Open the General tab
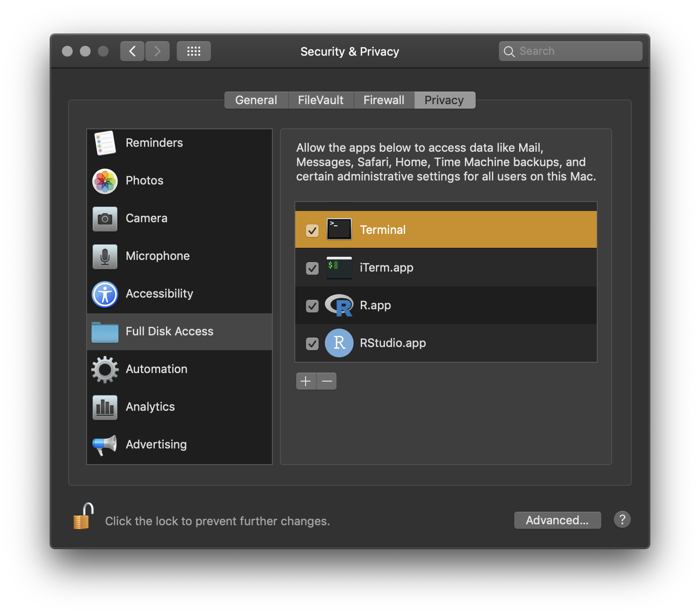 (256, 100)
